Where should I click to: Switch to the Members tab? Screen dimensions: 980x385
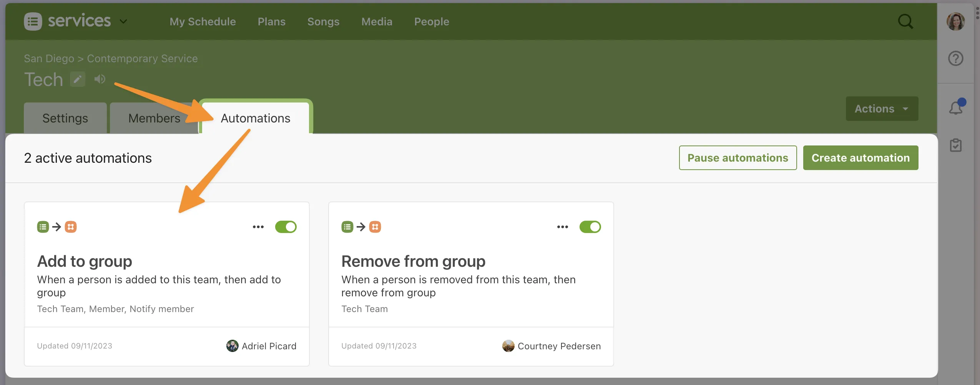click(154, 118)
